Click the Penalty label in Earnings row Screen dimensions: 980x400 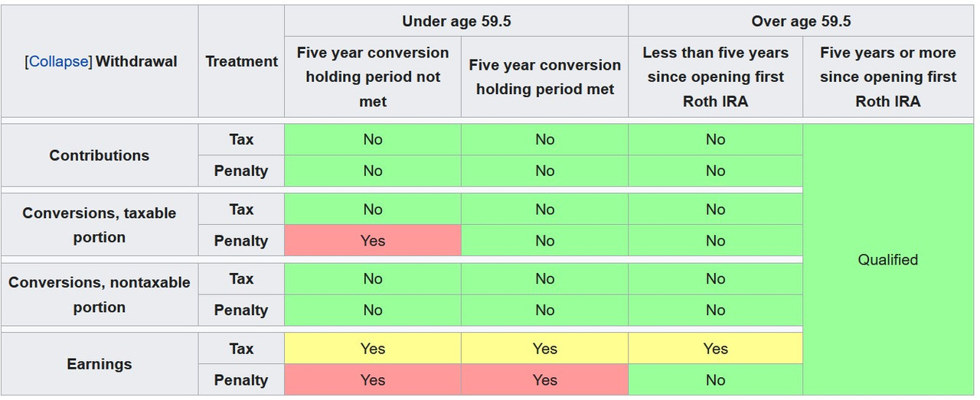point(241,380)
